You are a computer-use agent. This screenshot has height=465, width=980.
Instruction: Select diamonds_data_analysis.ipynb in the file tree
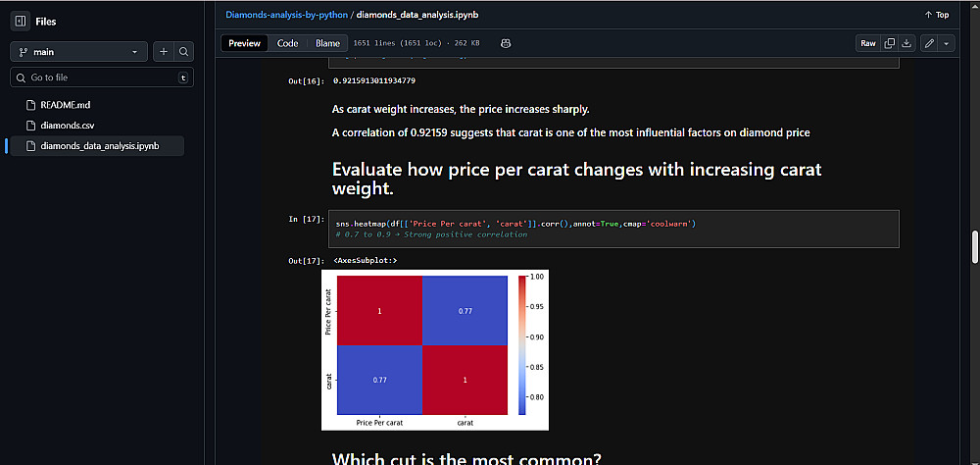pos(99,146)
